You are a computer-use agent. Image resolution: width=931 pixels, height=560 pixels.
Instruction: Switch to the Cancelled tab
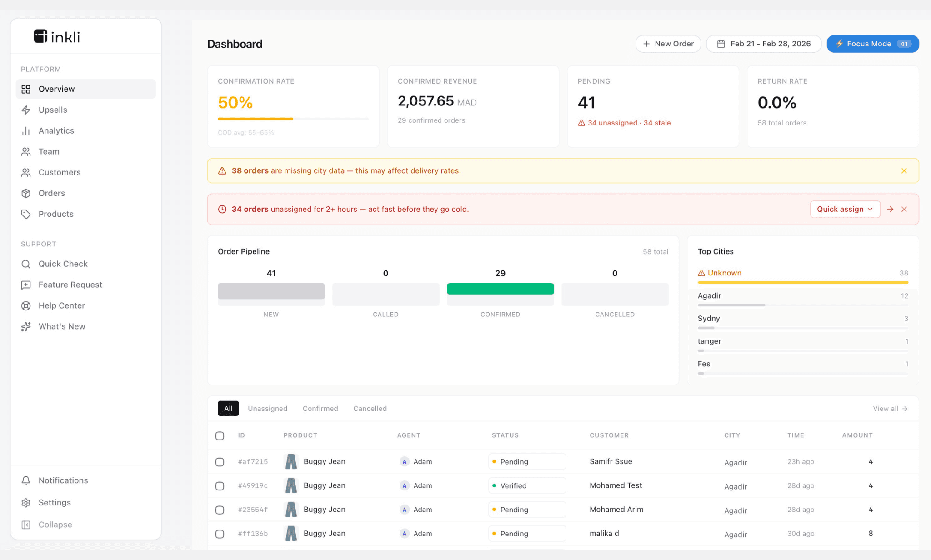[x=370, y=409]
